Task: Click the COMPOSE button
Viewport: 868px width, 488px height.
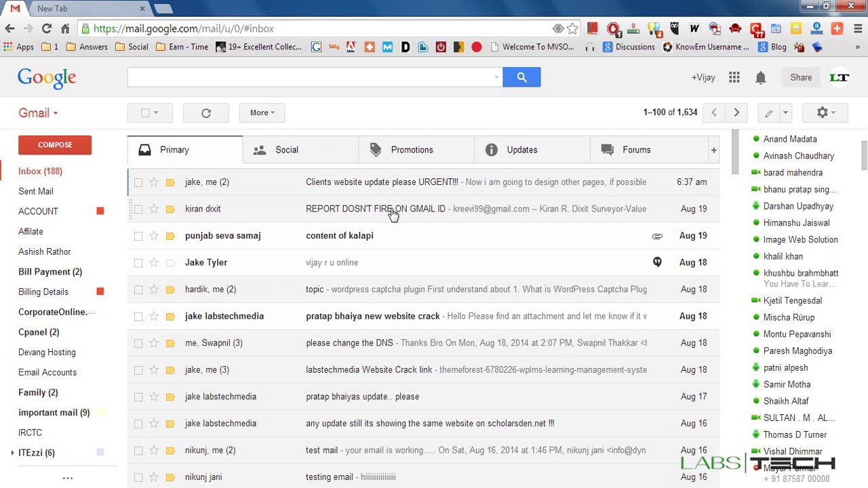Action: tap(55, 145)
